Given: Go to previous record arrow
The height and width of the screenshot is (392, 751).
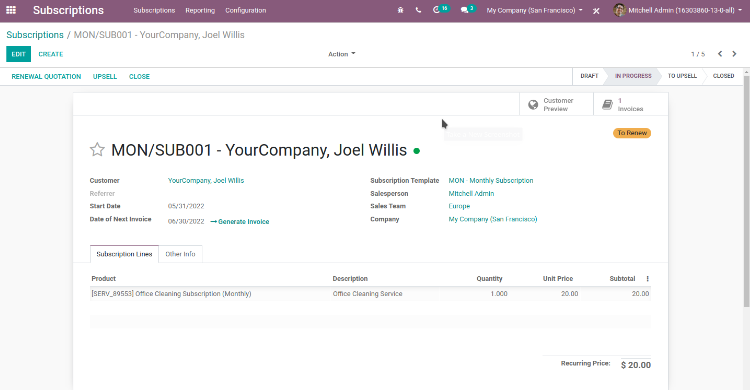Looking at the screenshot, I should [720, 54].
